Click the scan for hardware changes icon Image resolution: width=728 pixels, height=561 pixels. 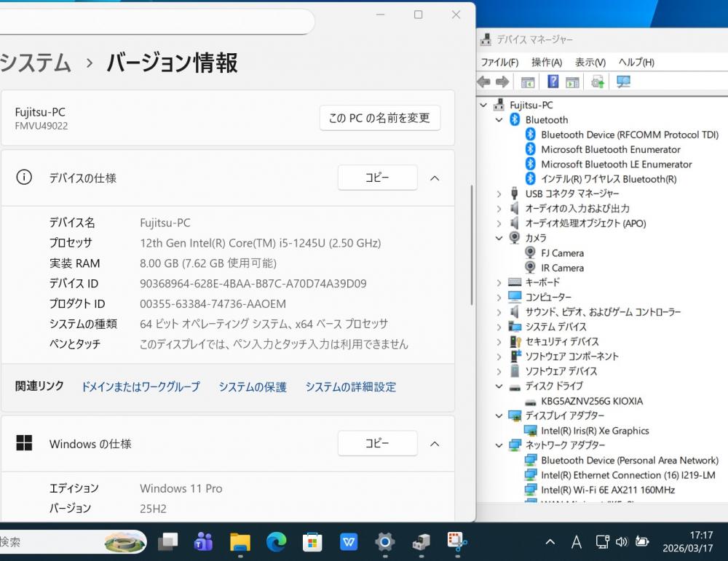coord(623,82)
